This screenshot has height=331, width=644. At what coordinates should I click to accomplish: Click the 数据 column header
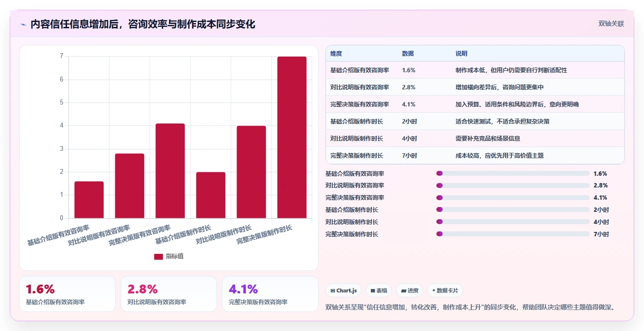[x=408, y=54]
